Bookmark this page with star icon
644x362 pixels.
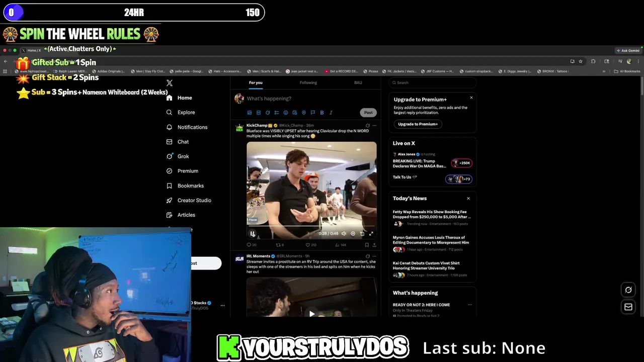click(581, 61)
